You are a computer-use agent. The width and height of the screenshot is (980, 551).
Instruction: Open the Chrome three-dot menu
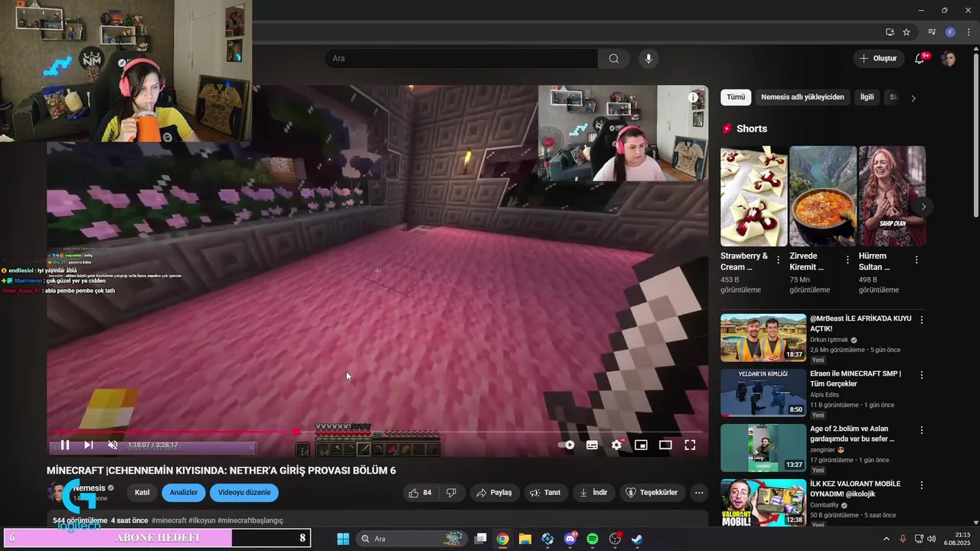coord(969,32)
